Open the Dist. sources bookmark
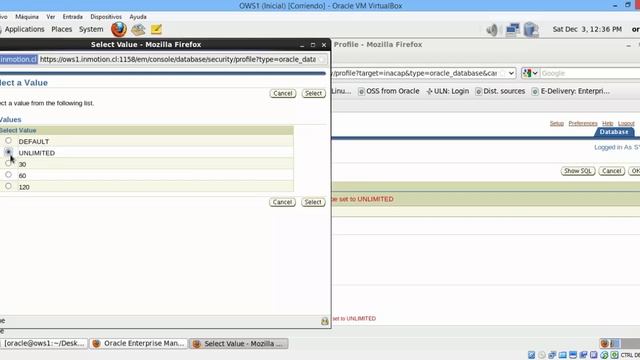Image resolution: width=640 pixels, height=360 pixels. (x=500, y=91)
